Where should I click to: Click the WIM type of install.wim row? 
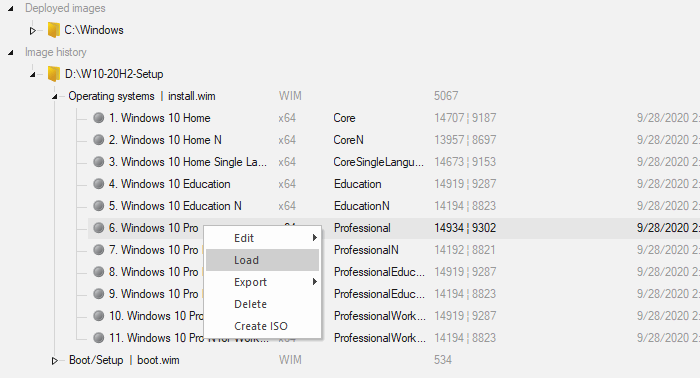(x=290, y=96)
